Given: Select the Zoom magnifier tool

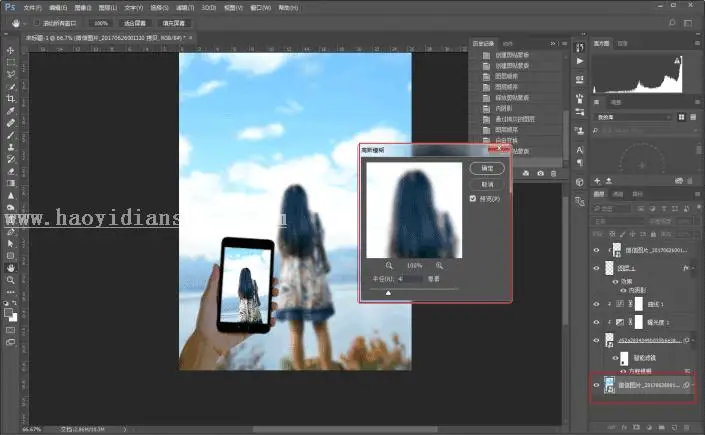Looking at the screenshot, I should pos(10,280).
